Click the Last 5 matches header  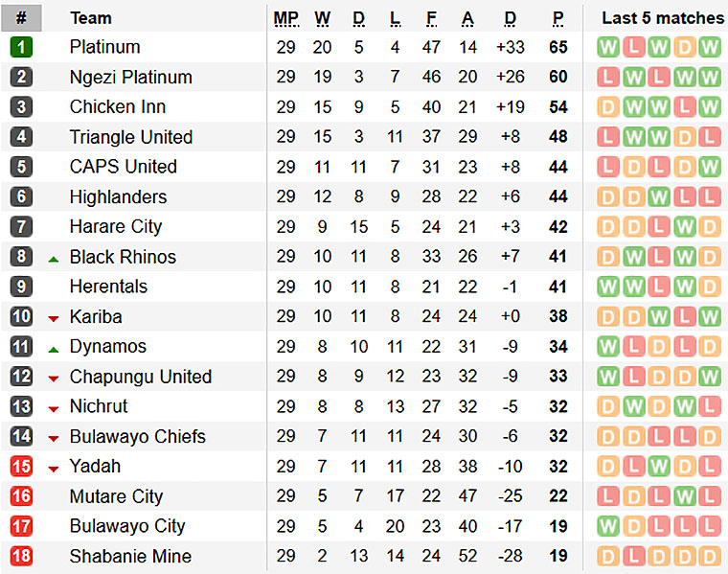click(663, 18)
